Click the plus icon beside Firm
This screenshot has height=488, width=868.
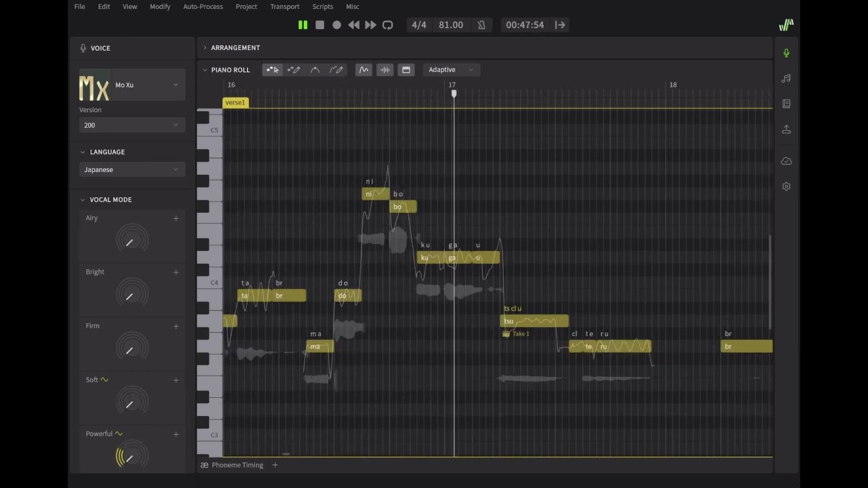coord(176,326)
